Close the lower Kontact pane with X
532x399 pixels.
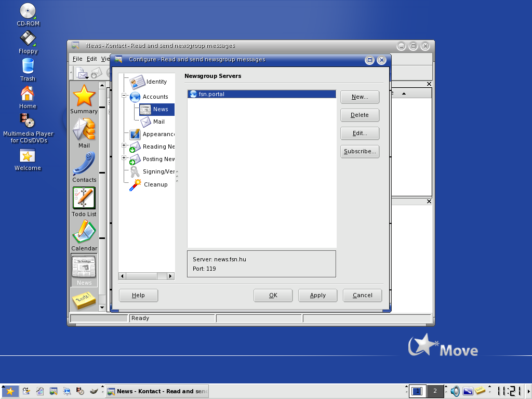[x=429, y=202]
